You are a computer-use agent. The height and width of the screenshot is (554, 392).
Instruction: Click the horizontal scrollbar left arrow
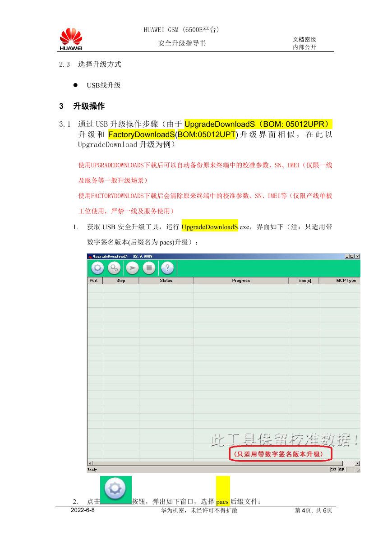[90, 463]
